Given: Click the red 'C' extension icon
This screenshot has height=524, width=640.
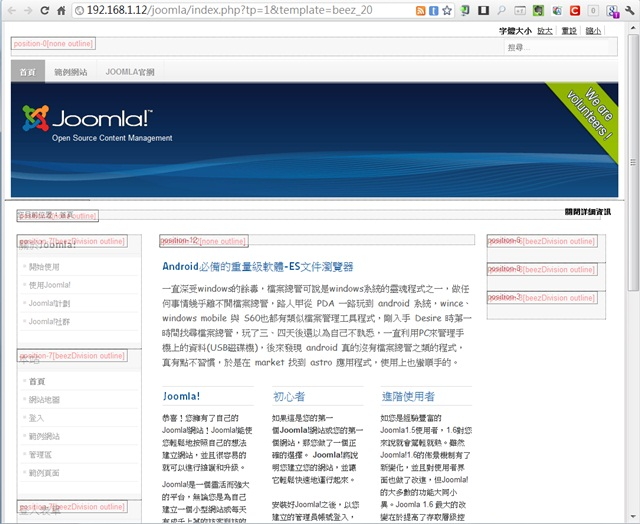Looking at the screenshot, I should (575, 11).
